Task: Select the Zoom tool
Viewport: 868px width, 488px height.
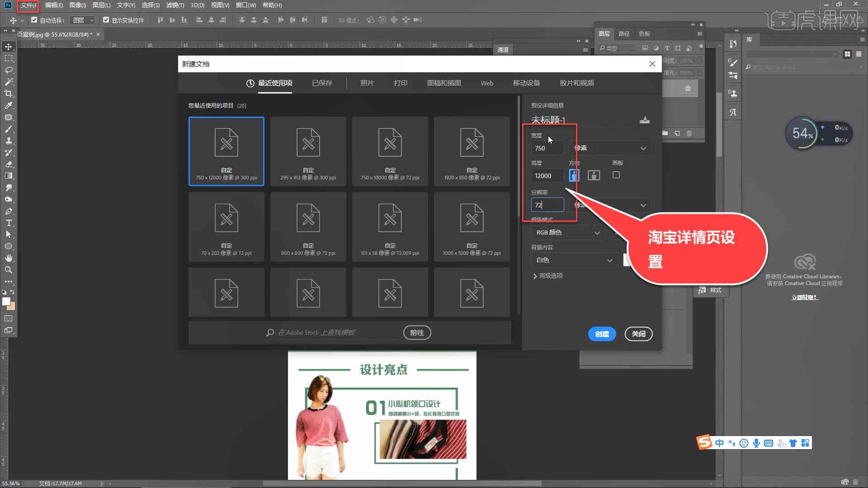Action: [x=9, y=270]
